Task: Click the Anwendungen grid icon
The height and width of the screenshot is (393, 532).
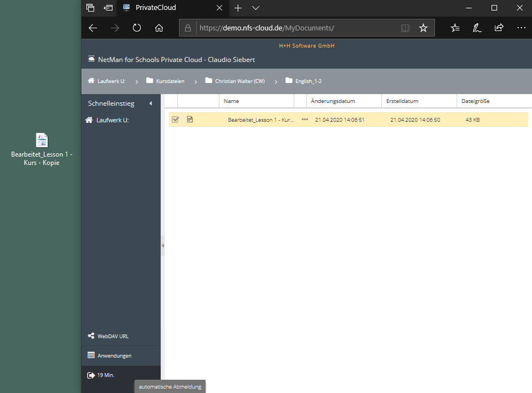Action: (91, 355)
